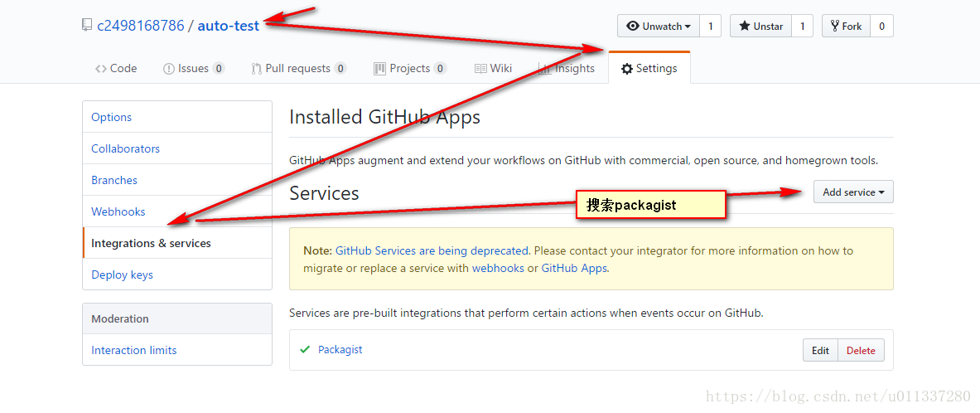Edit the Packagist service
980x413 pixels.
[x=820, y=351]
